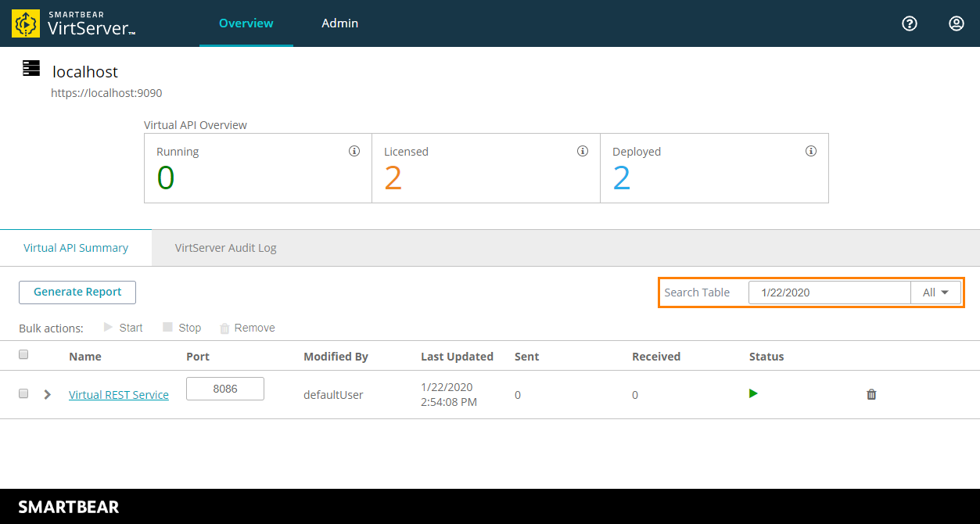Open the Admin menu item
The image size is (980, 524).
(339, 23)
